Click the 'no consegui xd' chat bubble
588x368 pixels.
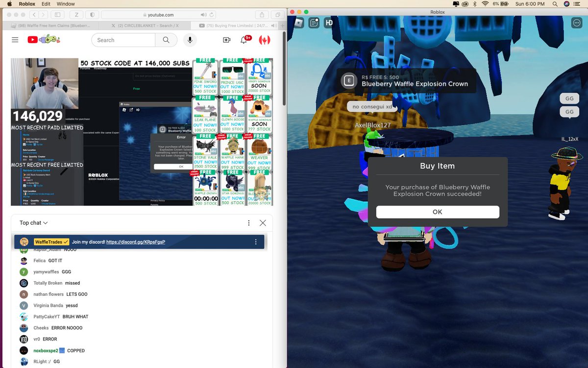[x=372, y=106]
